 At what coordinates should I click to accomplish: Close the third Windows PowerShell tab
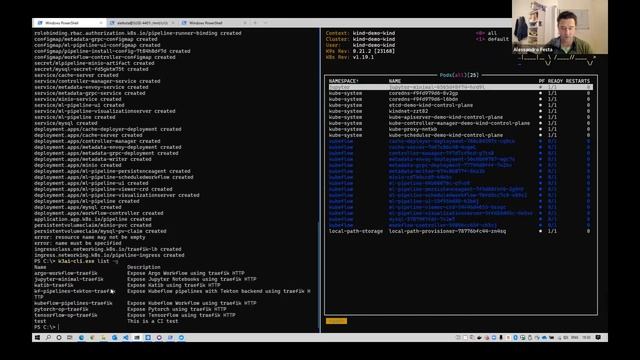click(x=245, y=23)
